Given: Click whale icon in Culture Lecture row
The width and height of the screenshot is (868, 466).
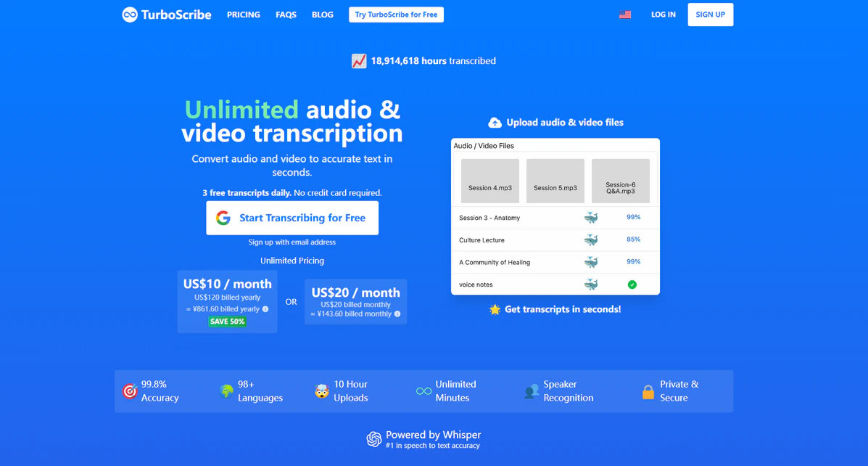Looking at the screenshot, I should [591, 240].
